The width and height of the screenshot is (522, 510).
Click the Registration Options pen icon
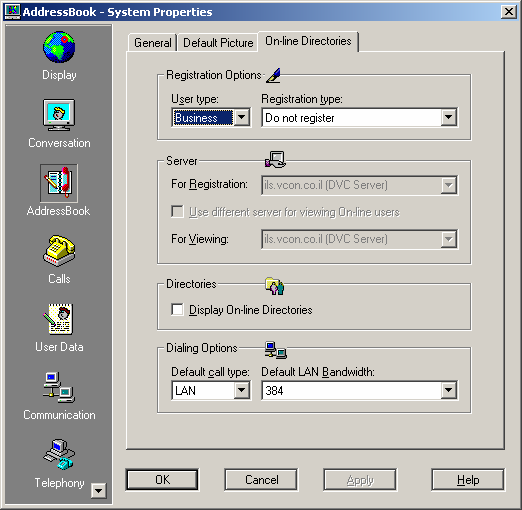pyautogui.click(x=274, y=75)
